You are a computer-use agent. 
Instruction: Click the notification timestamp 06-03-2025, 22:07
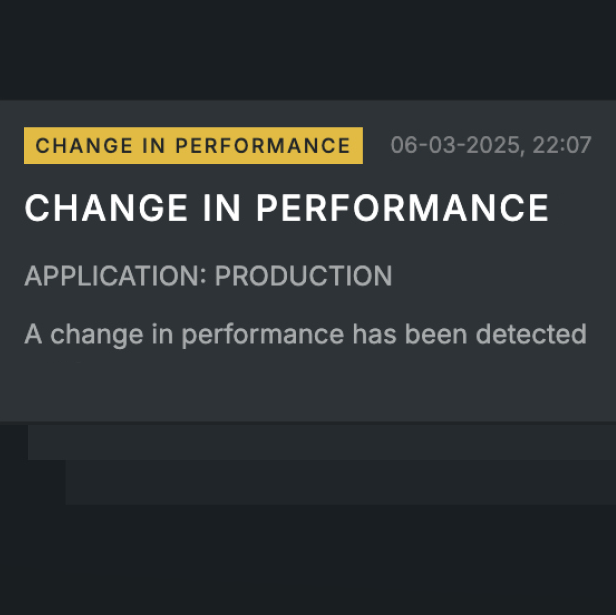coord(490,146)
